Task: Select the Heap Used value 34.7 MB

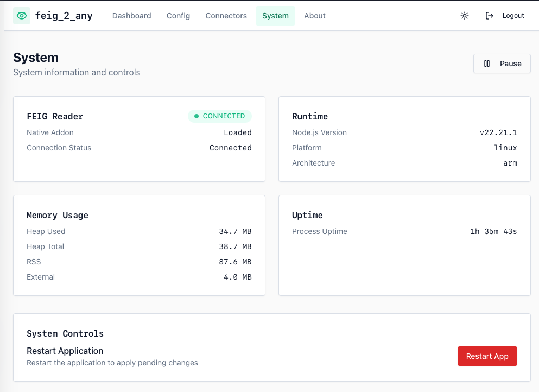Action: point(235,231)
